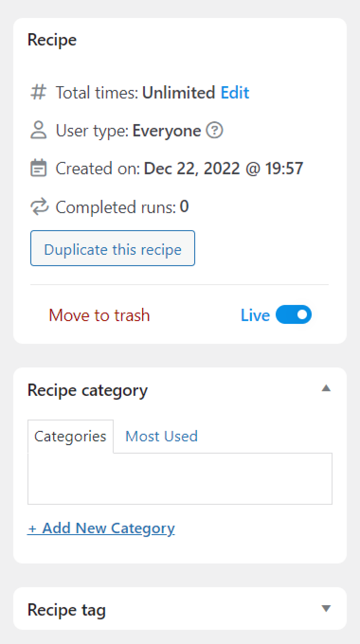Click the Recipe category panel heading

(x=88, y=390)
